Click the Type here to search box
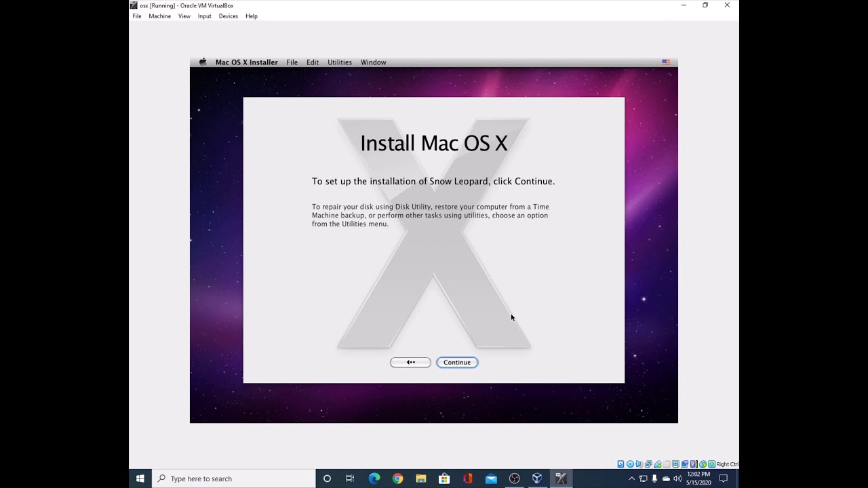 [x=233, y=479]
